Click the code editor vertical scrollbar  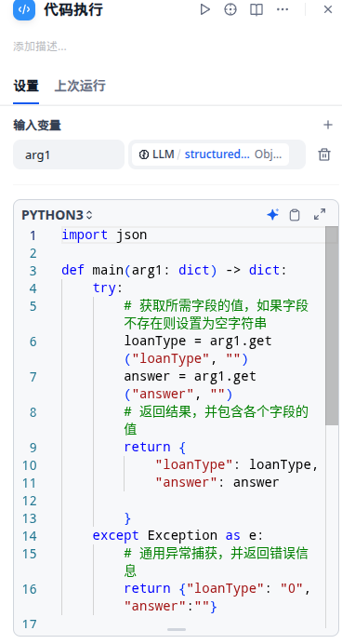(x=332, y=326)
